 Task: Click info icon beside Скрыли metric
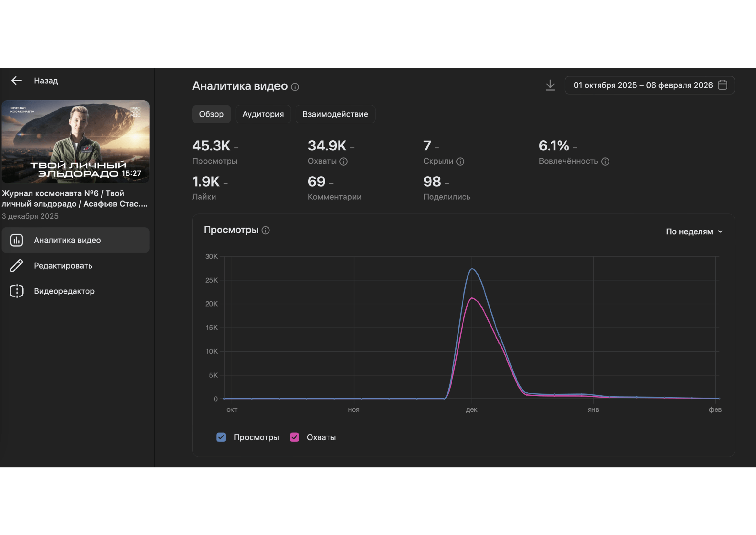click(x=460, y=161)
